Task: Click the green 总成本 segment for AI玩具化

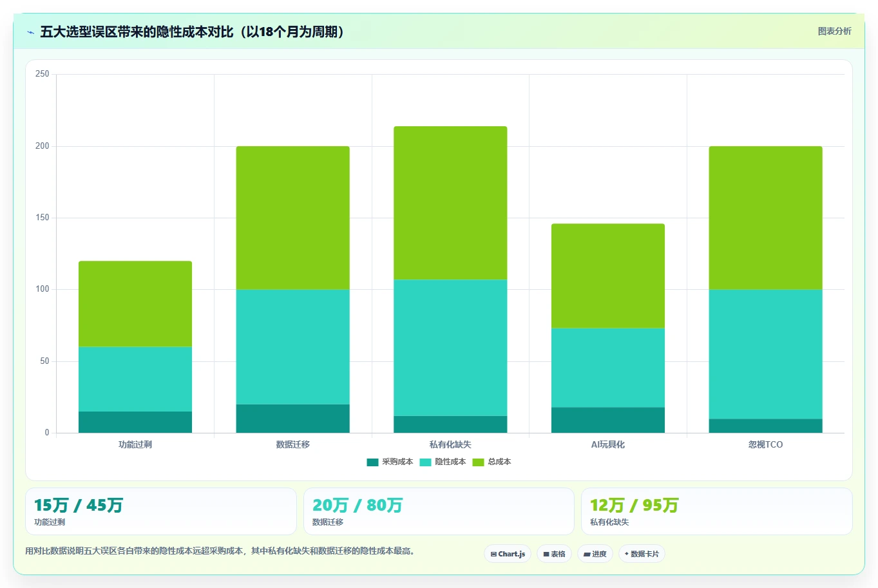Action: click(608, 276)
